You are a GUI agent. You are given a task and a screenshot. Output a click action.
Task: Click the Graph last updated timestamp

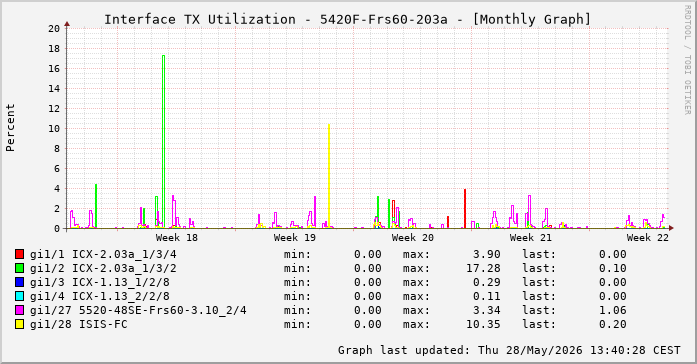click(509, 350)
